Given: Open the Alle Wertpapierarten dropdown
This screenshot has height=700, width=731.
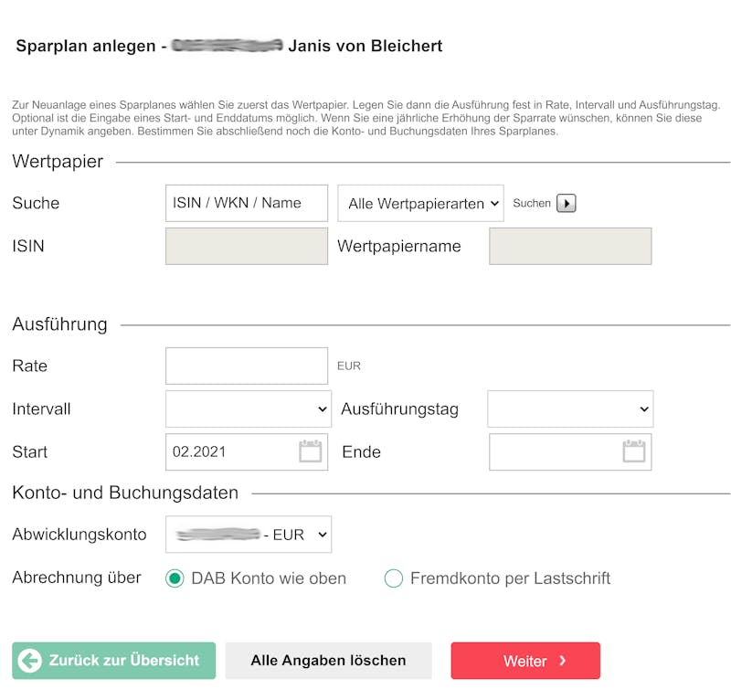Looking at the screenshot, I should [x=420, y=204].
